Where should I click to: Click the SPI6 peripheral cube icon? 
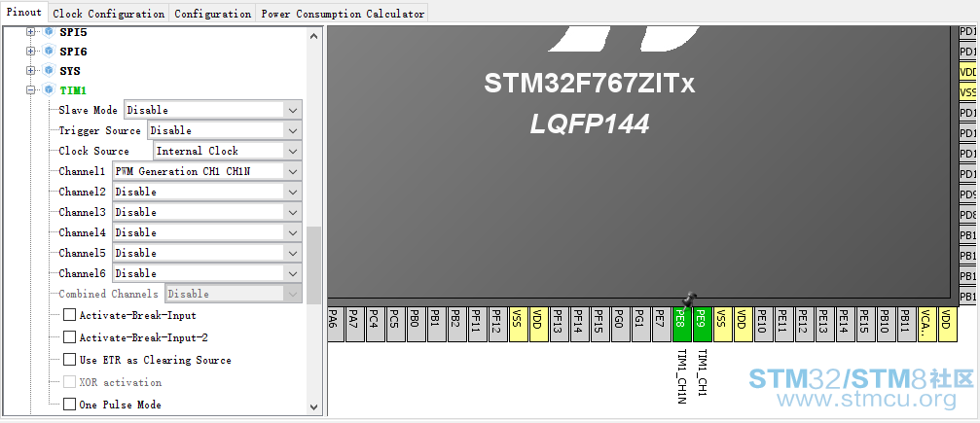pos(48,52)
